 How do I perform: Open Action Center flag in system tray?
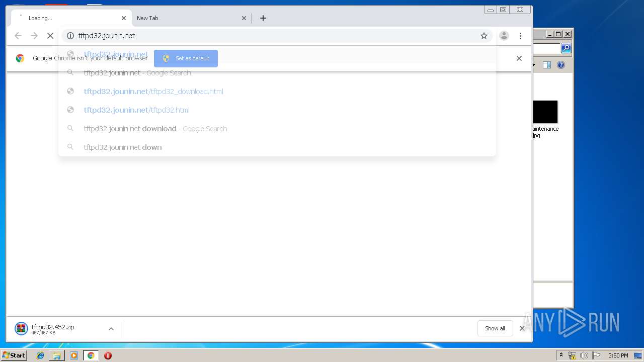[x=596, y=355]
